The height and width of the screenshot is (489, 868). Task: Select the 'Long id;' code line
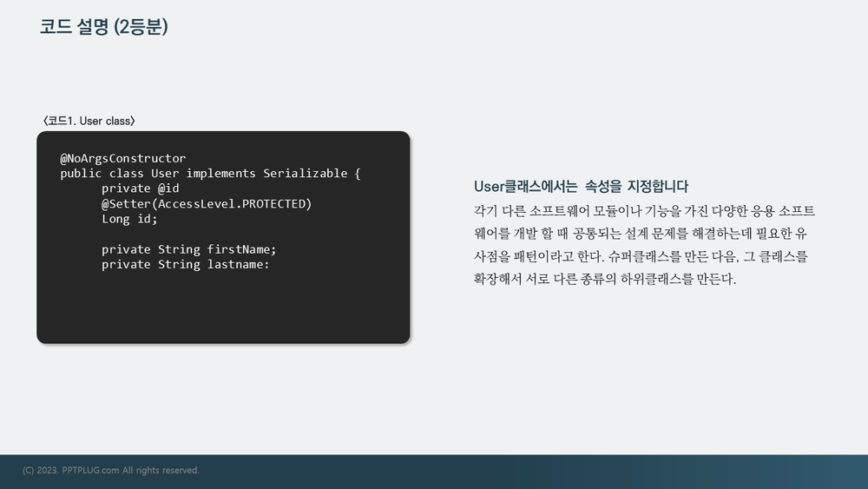(x=129, y=219)
